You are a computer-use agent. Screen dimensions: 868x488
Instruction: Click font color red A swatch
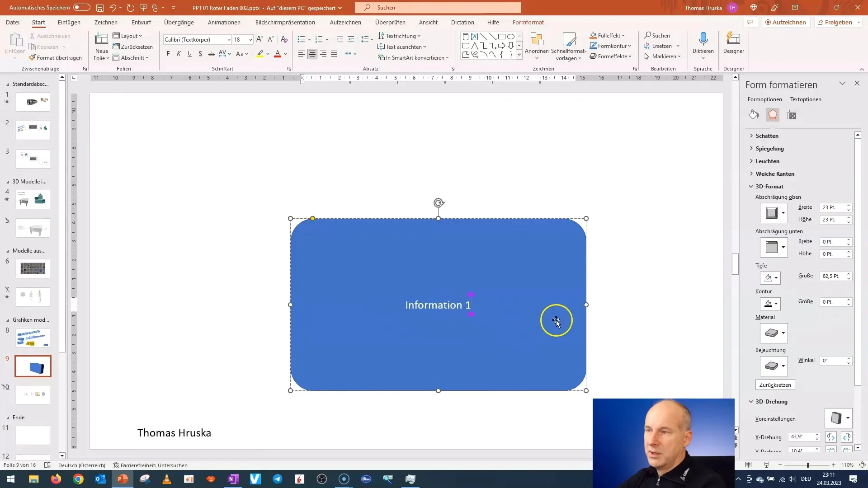(278, 54)
